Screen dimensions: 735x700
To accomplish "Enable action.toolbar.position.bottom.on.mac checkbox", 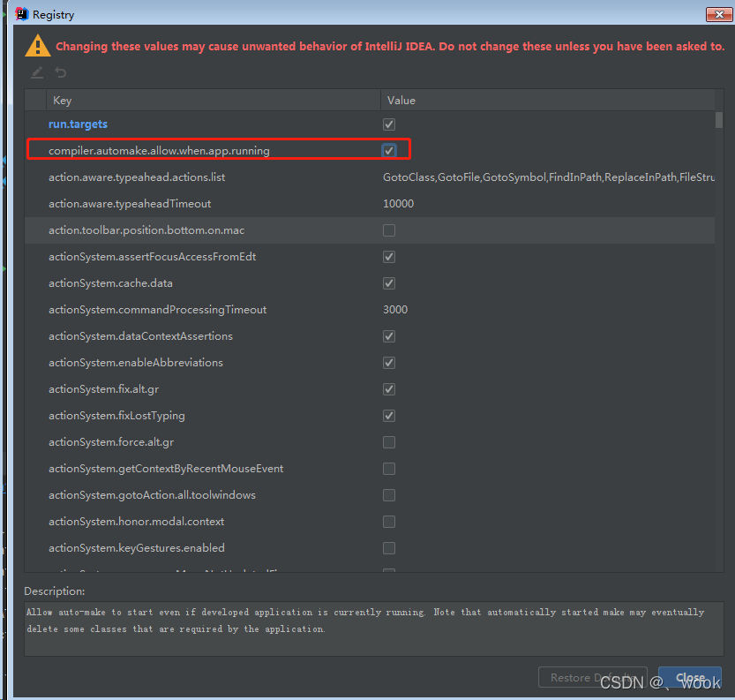I will pos(388,230).
